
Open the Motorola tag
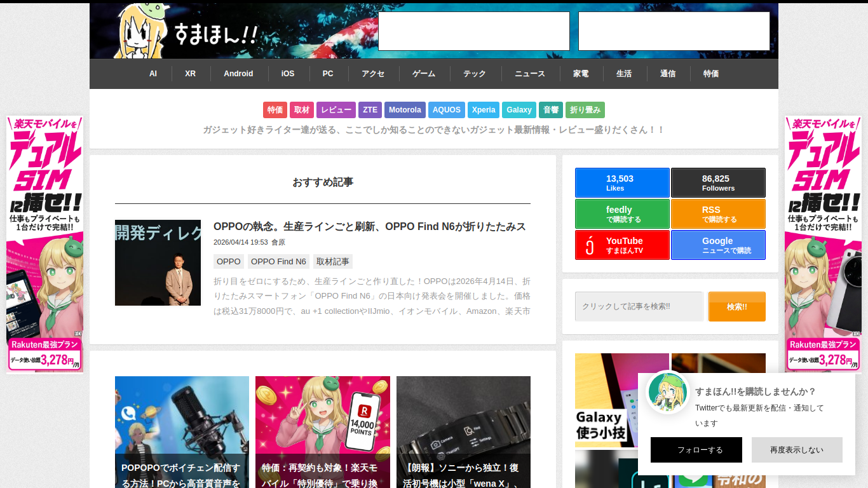click(405, 110)
